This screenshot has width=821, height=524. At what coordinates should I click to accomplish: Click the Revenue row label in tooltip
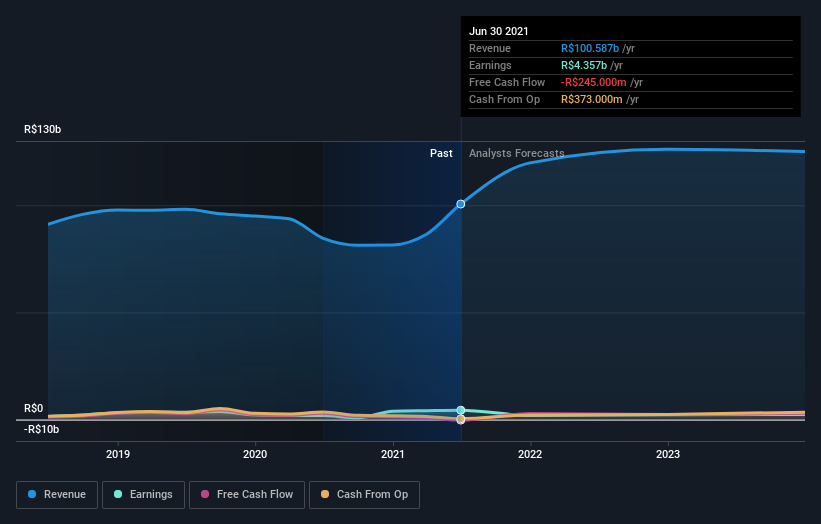[x=490, y=48]
